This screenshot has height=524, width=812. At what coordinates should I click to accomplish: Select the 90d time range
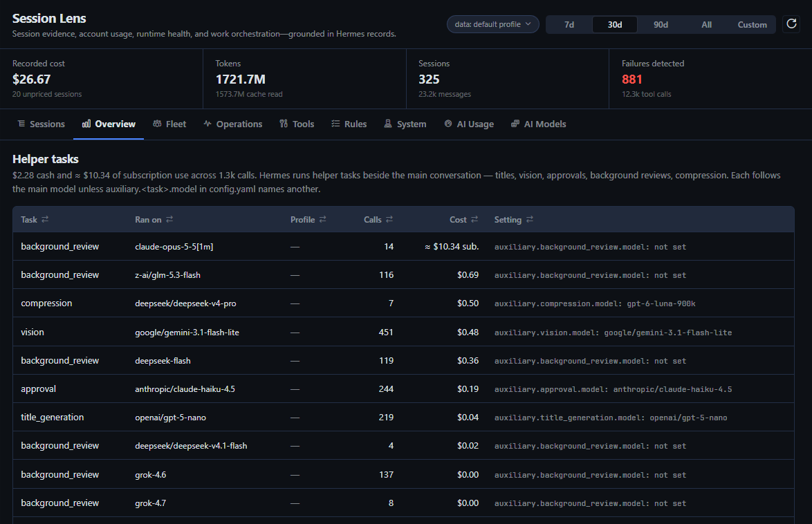[x=661, y=24]
